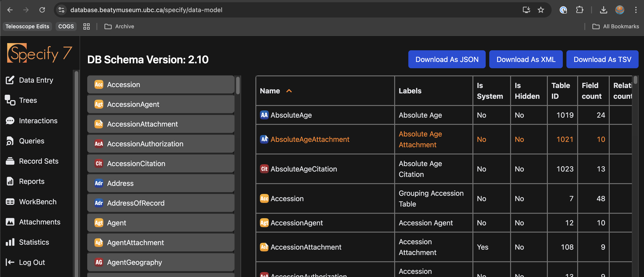Viewport: 644px width, 277px height.
Task: Open the WorkBench table icon
Action: [x=10, y=202]
